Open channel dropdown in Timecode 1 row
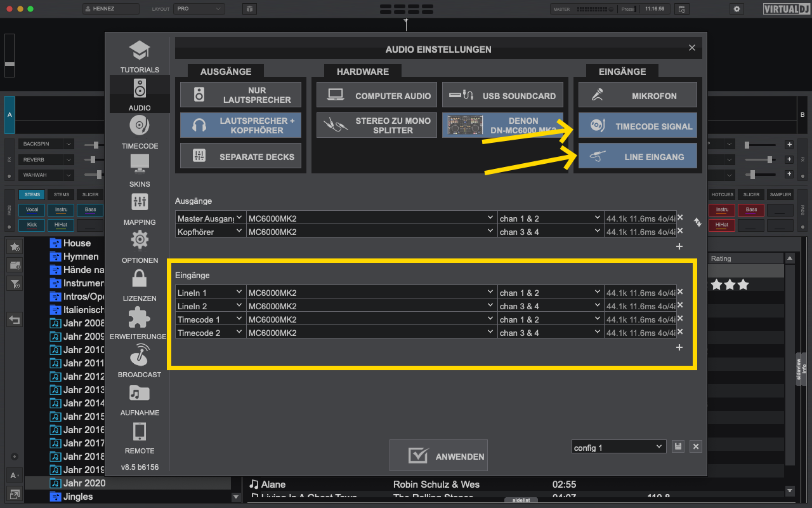This screenshot has height=508, width=812. [551, 319]
